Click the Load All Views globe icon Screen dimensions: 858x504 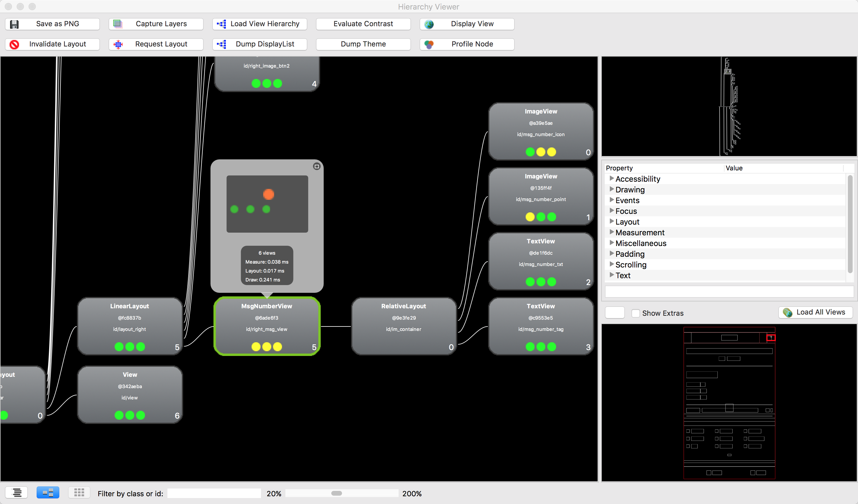coord(787,312)
